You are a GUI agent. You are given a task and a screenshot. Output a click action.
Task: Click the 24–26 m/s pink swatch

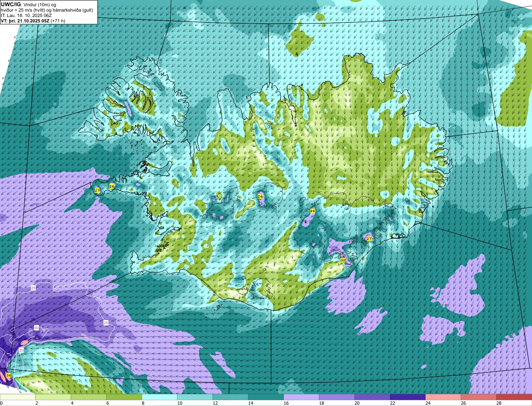tap(443, 397)
